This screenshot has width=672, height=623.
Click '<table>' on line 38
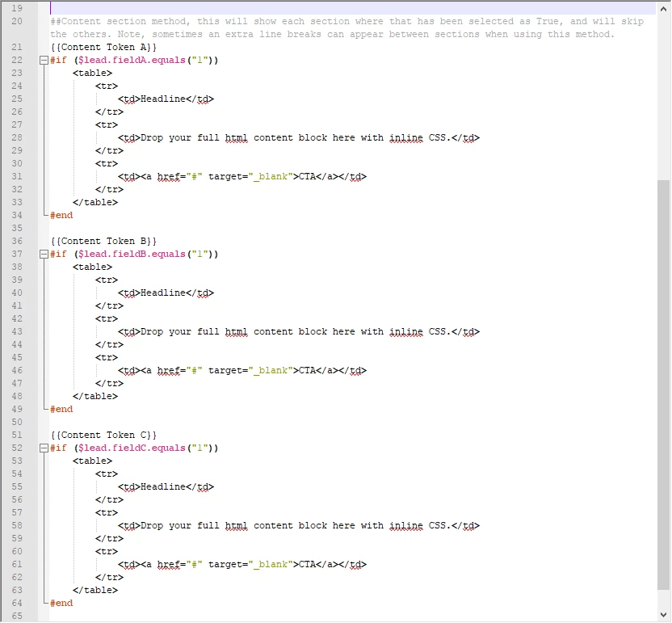tap(93, 267)
